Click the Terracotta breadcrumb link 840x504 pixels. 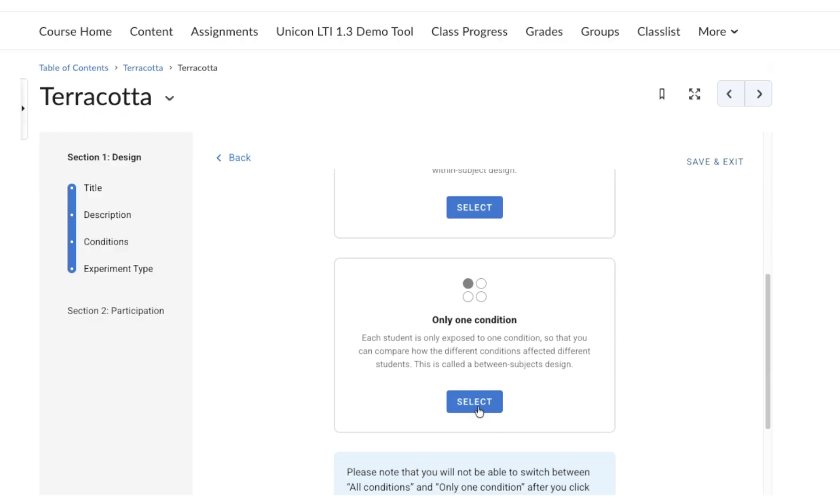143,68
